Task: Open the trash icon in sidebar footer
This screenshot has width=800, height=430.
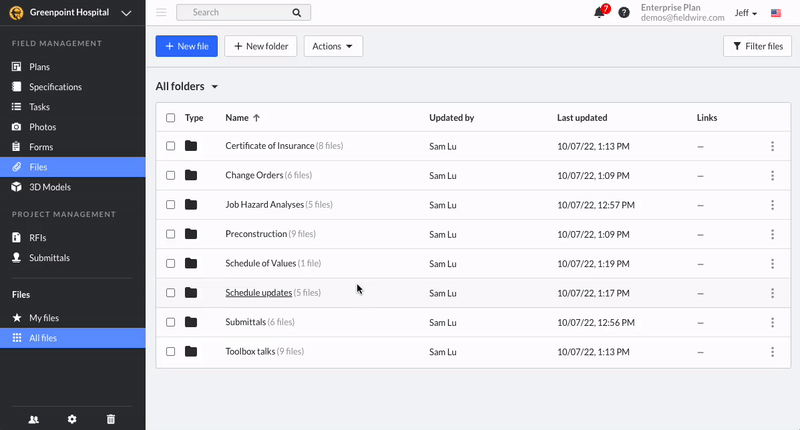Action: pyautogui.click(x=111, y=419)
